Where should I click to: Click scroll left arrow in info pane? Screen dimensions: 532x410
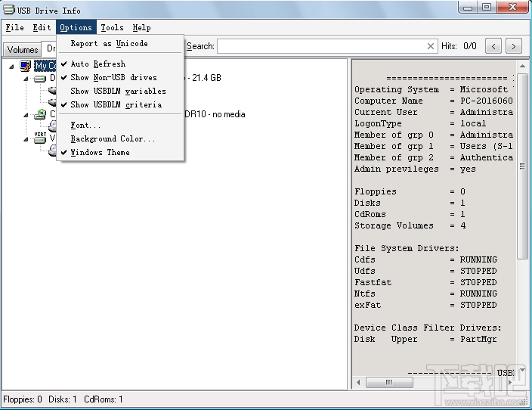click(x=358, y=383)
